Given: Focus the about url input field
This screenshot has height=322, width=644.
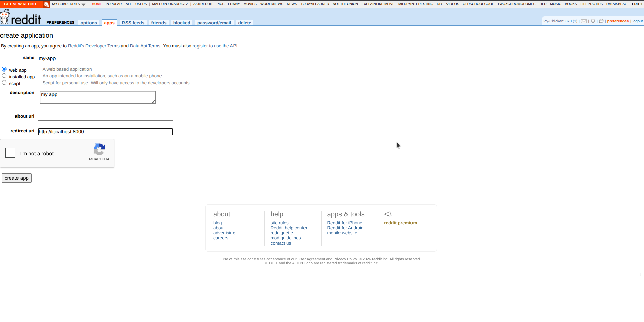Looking at the screenshot, I should coord(105,117).
